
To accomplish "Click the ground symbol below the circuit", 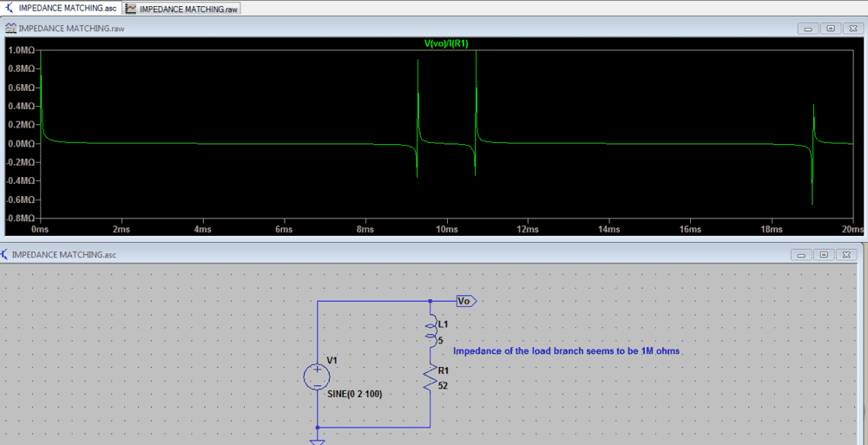I will (x=317, y=442).
